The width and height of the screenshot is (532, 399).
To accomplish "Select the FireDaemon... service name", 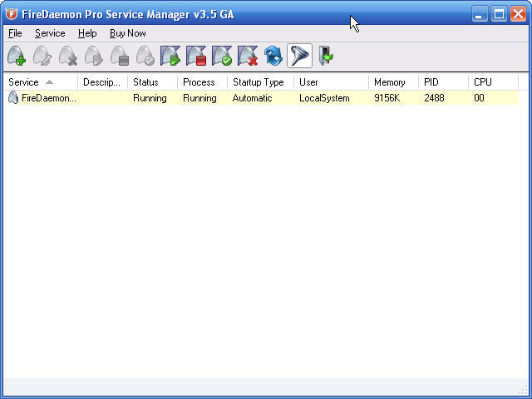I will pos(49,98).
